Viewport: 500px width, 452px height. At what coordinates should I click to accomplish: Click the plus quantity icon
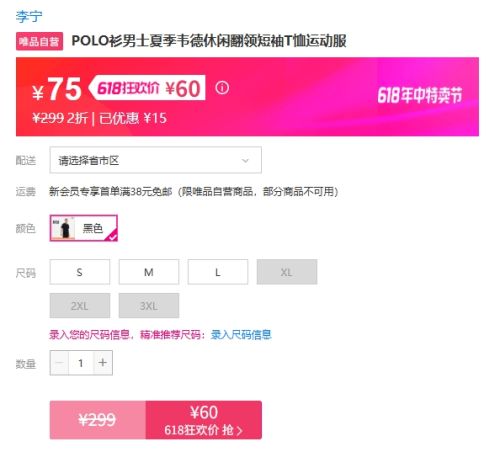(103, 363)
